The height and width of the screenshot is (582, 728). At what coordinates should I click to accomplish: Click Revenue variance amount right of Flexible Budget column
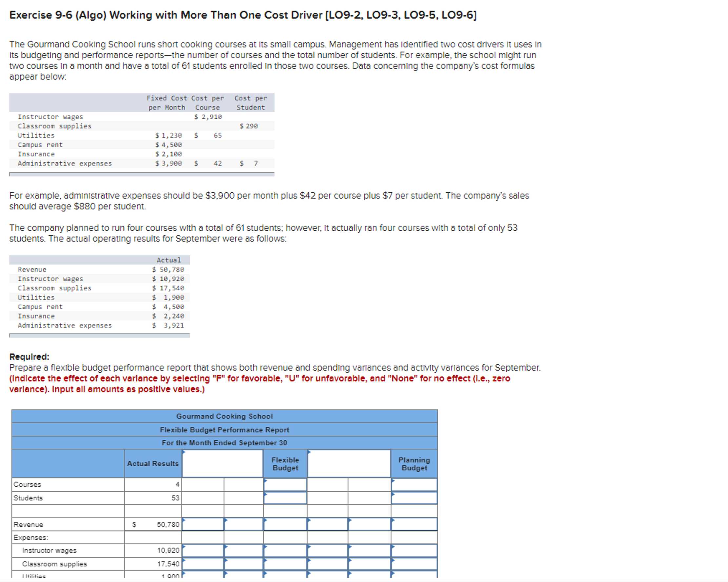tap(327, 524)
